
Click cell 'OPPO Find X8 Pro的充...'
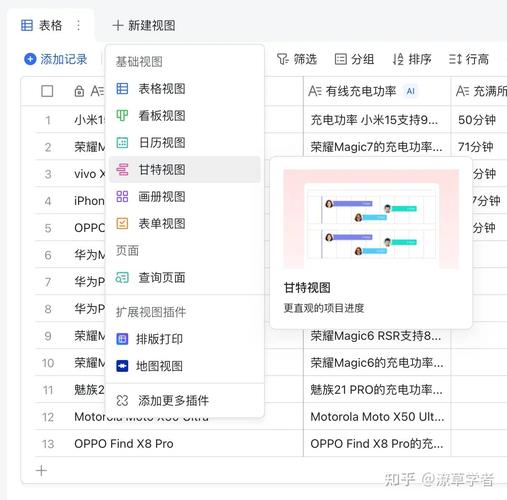point(377,444)
